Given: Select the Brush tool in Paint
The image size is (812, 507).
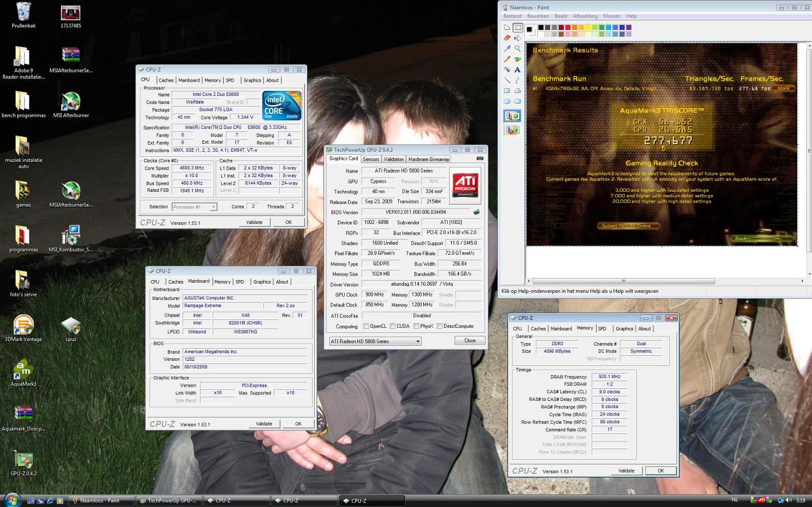Looking at the screenshot, I should coord(518,59).
